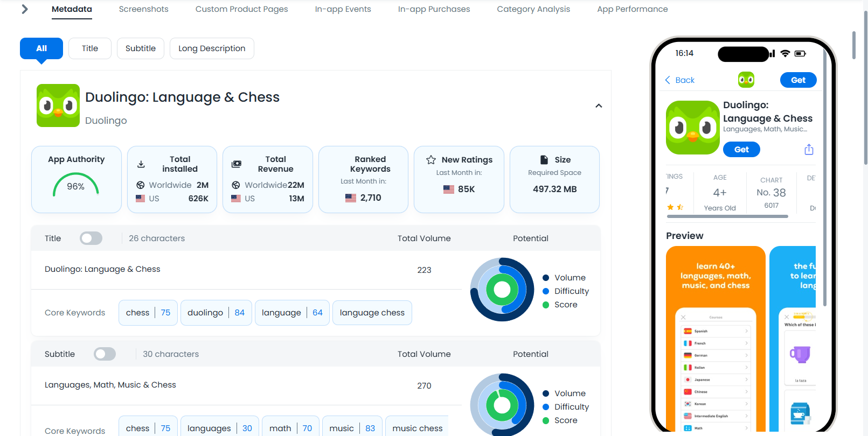Click Back in the phone preview

[680, 80]
